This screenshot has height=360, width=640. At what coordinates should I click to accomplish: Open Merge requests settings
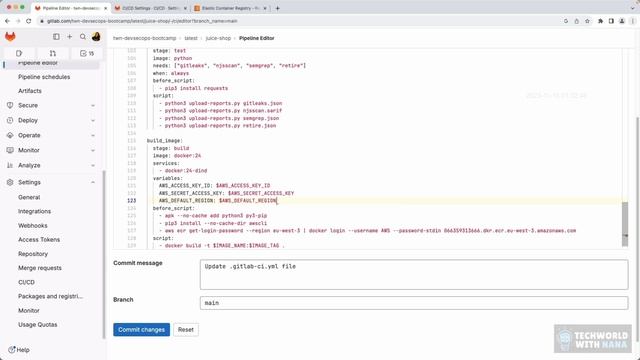(40, 268)
